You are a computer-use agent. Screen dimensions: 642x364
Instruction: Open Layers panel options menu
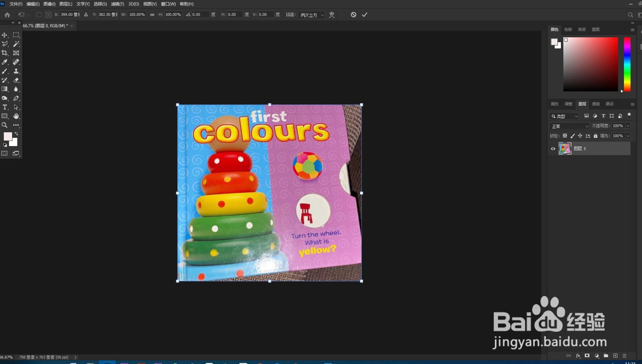click(x=632, y=104)
